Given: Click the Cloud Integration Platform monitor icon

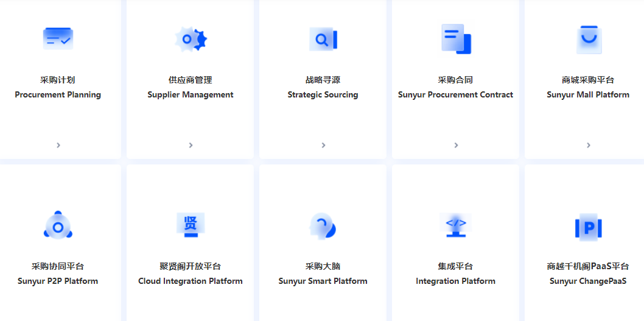Looking at the screenshot, I should coord(191,225).
